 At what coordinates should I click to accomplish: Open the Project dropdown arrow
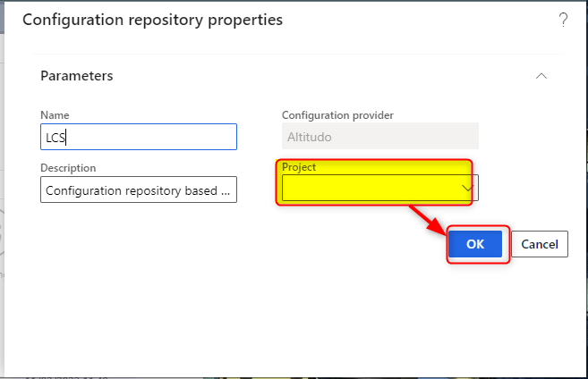click(x=466, y=188)
